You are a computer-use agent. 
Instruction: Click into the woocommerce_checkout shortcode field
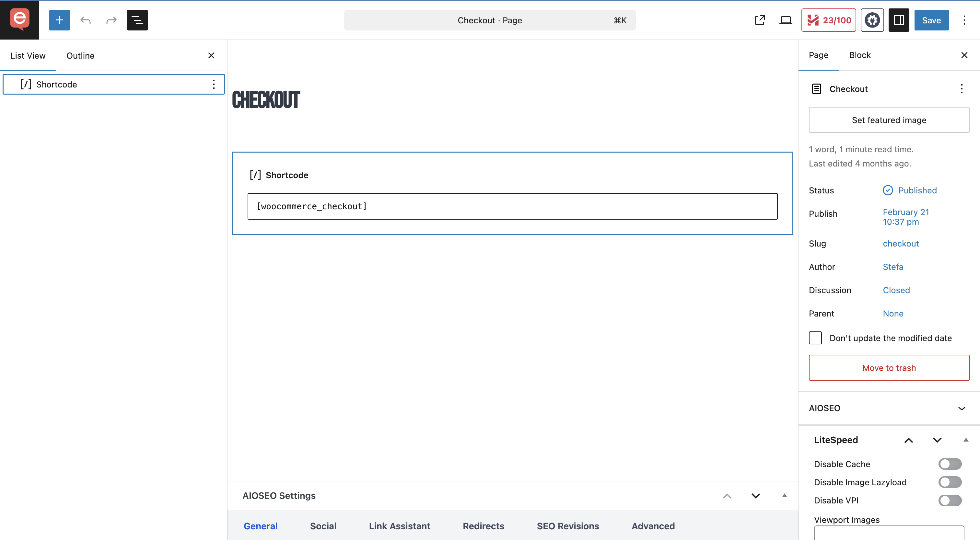click(x=512, y=206)
